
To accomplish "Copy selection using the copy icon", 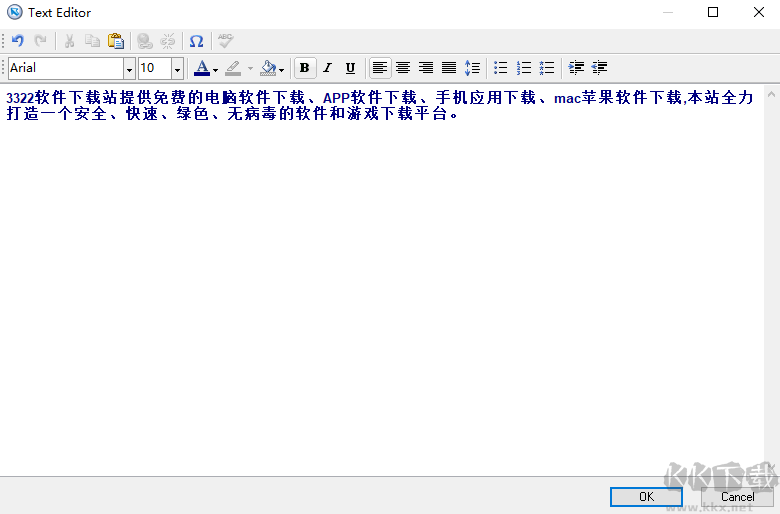I will 92,41.
